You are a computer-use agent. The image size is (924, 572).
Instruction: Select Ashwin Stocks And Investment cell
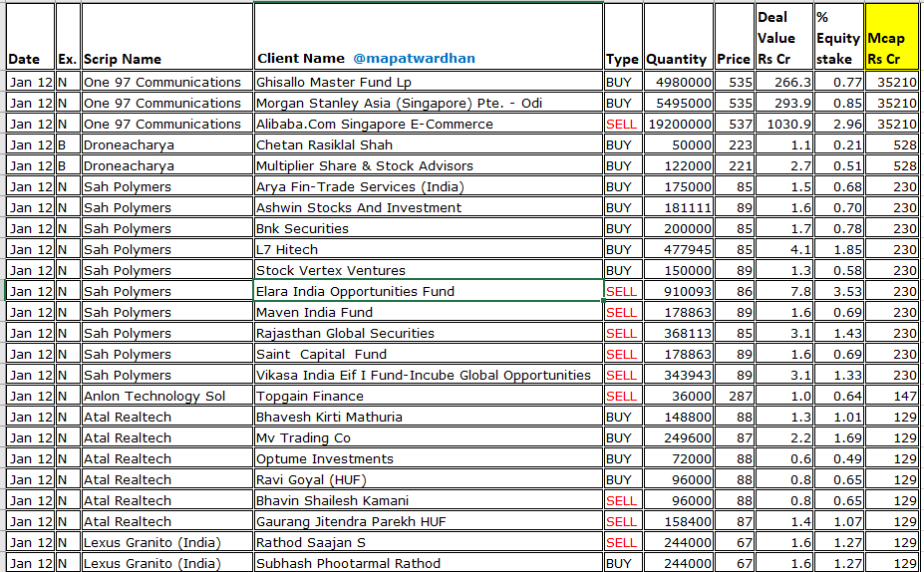tap(429, 207)
